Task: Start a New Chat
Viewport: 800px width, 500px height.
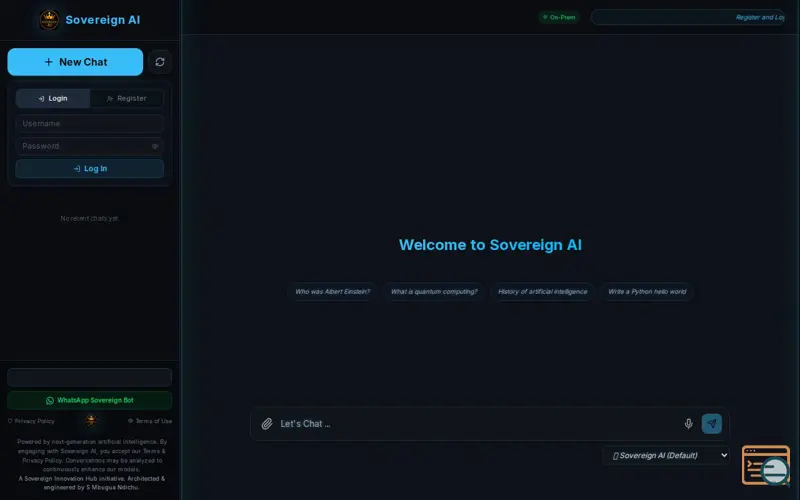Action: point(75,62)
